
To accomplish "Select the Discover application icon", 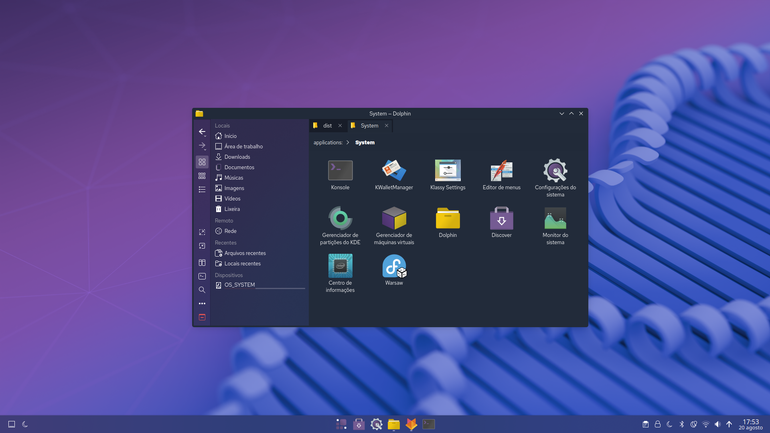I will [x=501, y=222].
